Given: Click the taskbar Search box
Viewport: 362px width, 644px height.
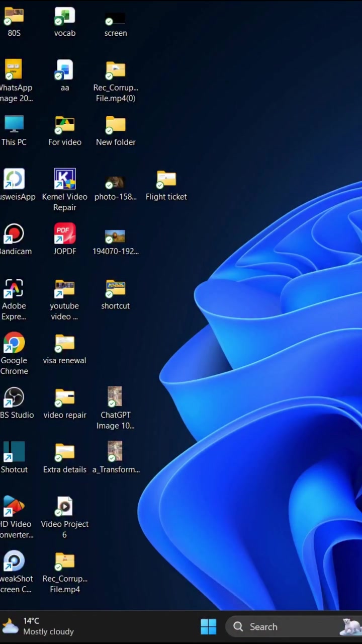Looking at the screenshot, I should click(294, 626).
